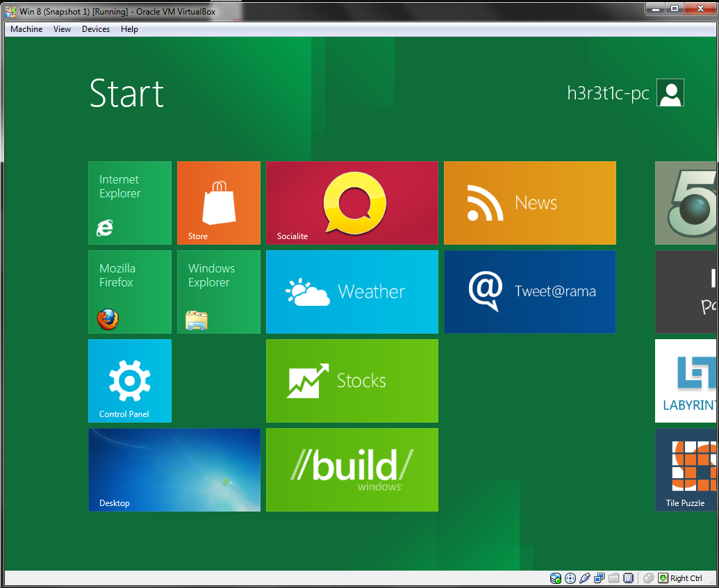Open the Control Panel tile
This screenshot has height=588, width=719.
(x=130, y=381)
